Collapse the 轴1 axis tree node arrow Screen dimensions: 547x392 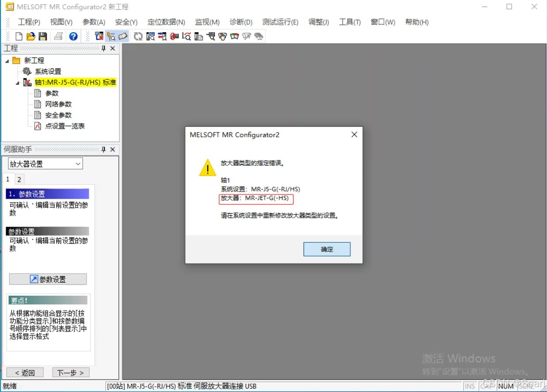18,83
